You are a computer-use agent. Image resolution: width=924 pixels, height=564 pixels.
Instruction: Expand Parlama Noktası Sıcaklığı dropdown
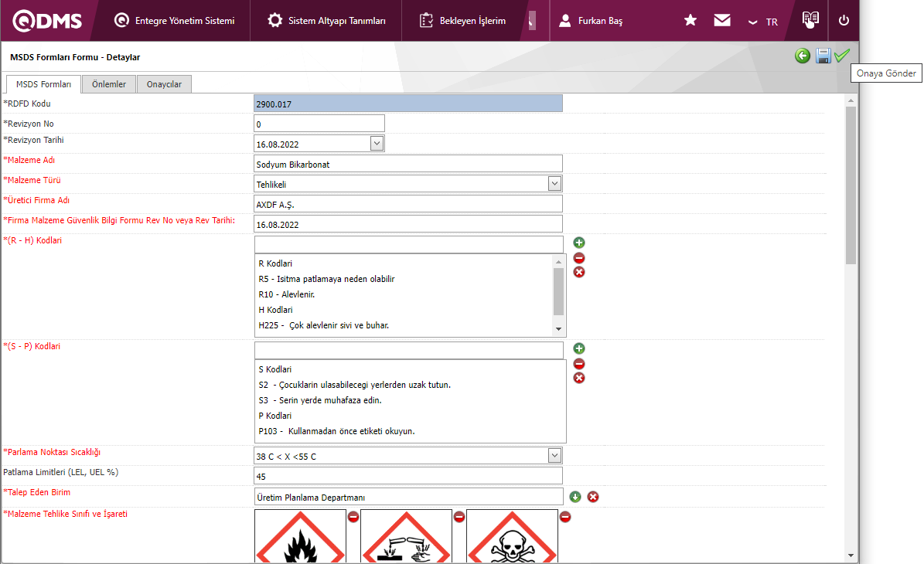[x=554, y=456]
